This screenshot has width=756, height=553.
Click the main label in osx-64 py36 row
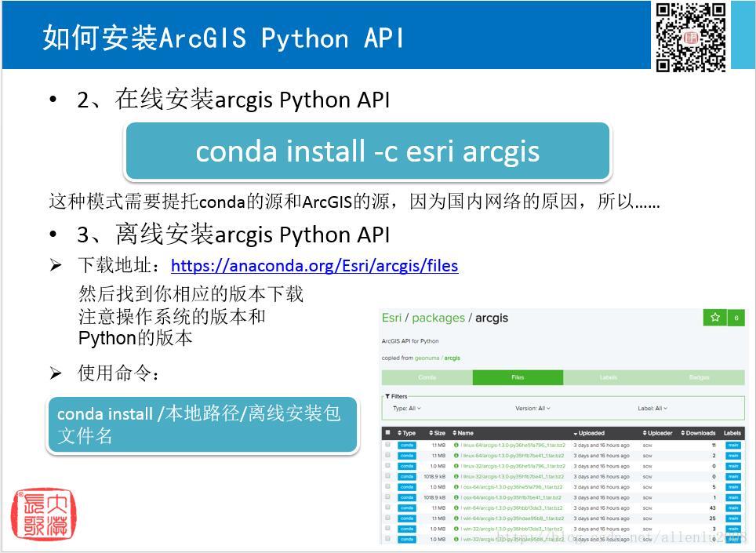click(x=732, y=487)
